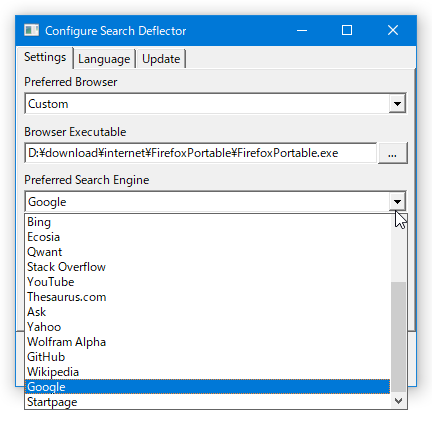Image resolution: width=432 pixels, height=424 pixels.
Task: Expand the Preferred Browser dropdown arrow
Action: [x=397, y=104]
